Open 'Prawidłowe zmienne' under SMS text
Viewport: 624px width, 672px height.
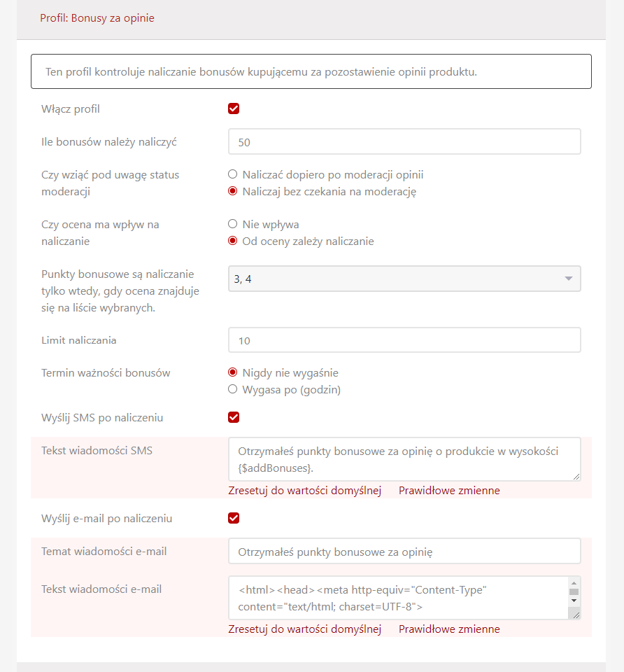[449, 490]
